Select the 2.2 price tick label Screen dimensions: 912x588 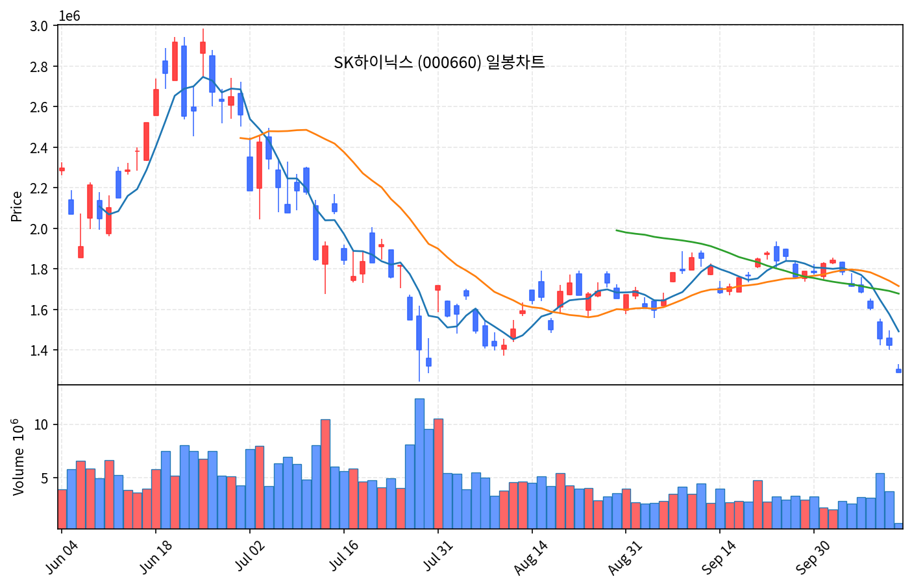[x=39, y=188]
